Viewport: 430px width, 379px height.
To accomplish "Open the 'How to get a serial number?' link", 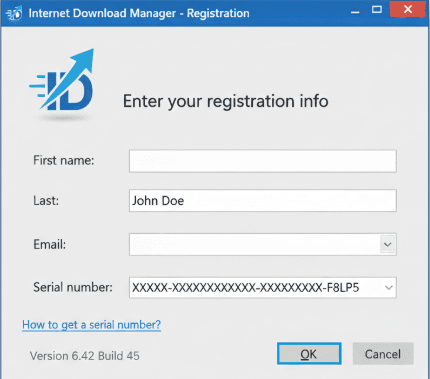I will (92, 325).
